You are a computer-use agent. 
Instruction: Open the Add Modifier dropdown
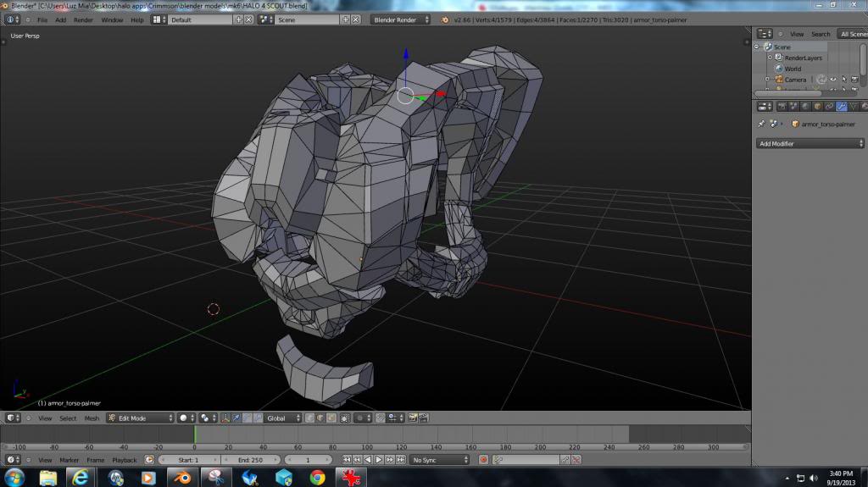pos(810,144)
